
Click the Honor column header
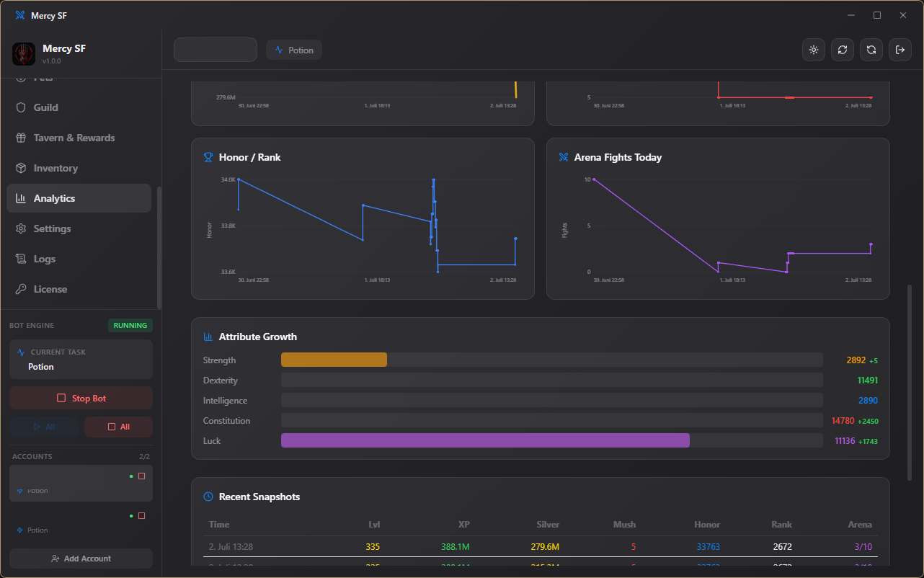tap(707, 525)
